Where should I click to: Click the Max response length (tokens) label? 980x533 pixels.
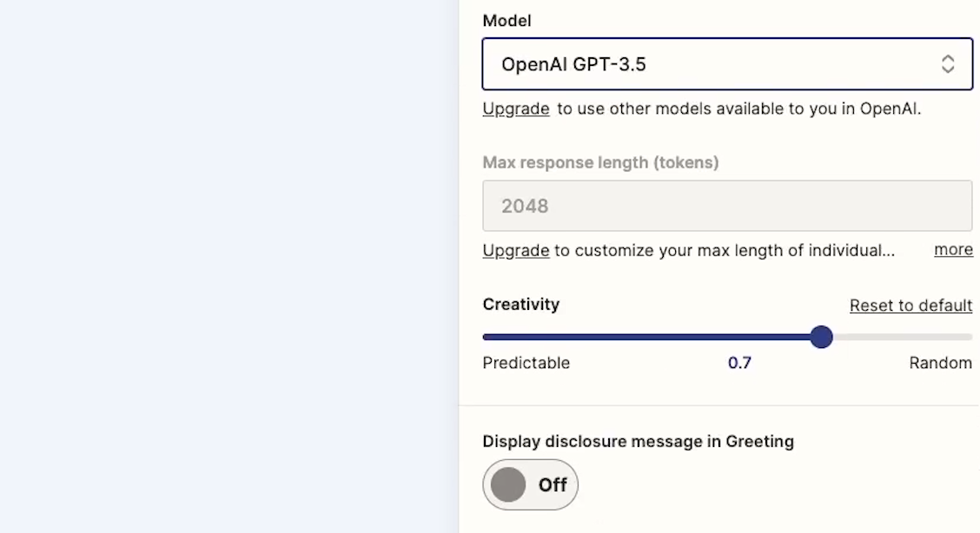(x=600, y=162)
